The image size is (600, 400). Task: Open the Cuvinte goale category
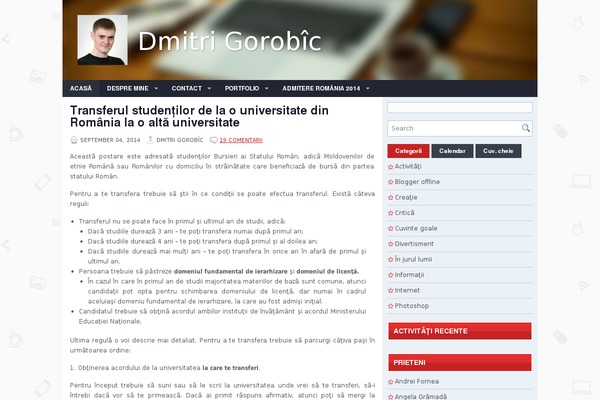tap(416, 229)
